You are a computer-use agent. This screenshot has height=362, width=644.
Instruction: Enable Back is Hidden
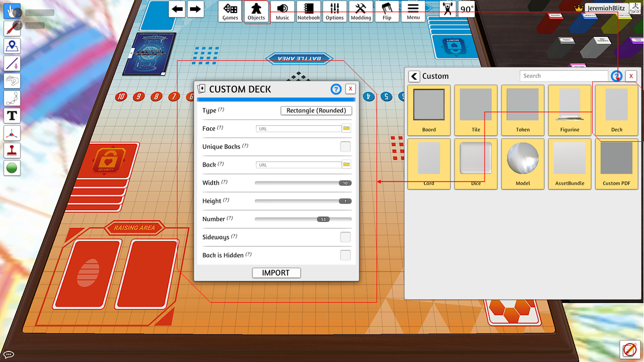[345, 255]
